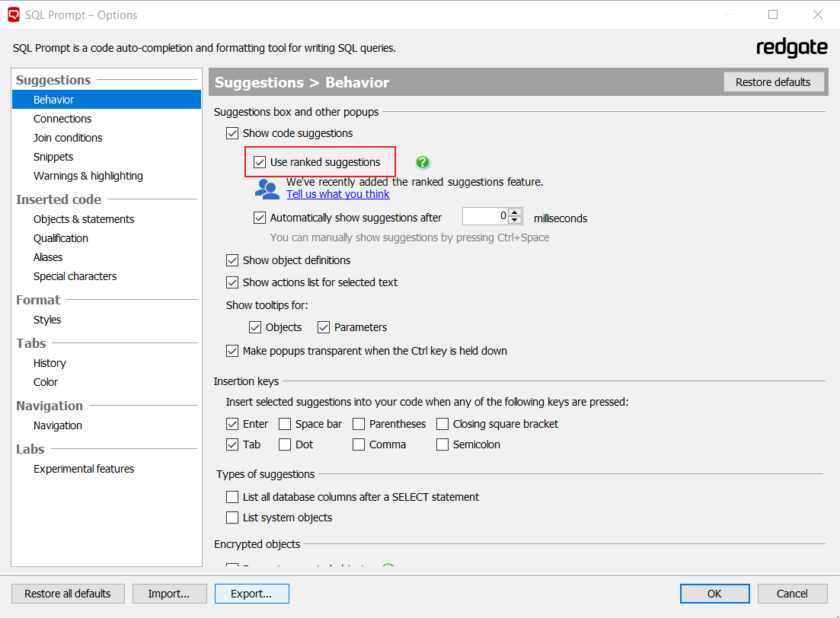Image resolution: width=840 pixels, height=618 pixels.
Task: Click the Export... button
Action: (x=251, y=594)
